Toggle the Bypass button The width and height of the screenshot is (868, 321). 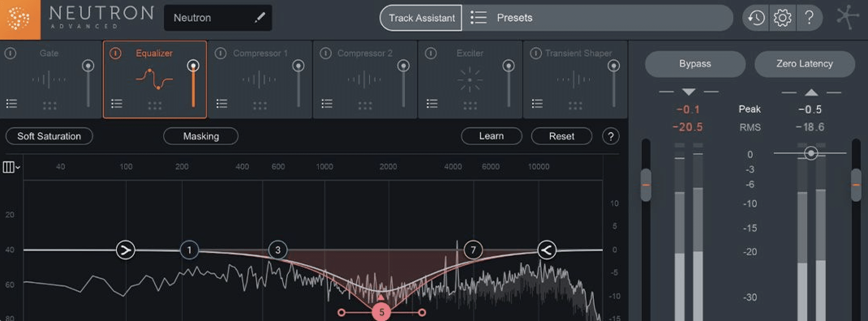[x=695, y=64]
